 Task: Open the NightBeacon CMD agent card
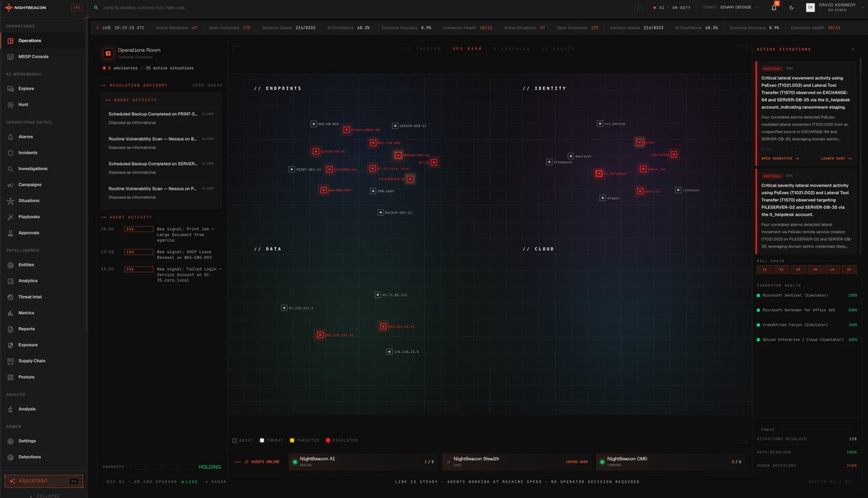(671, 460)
